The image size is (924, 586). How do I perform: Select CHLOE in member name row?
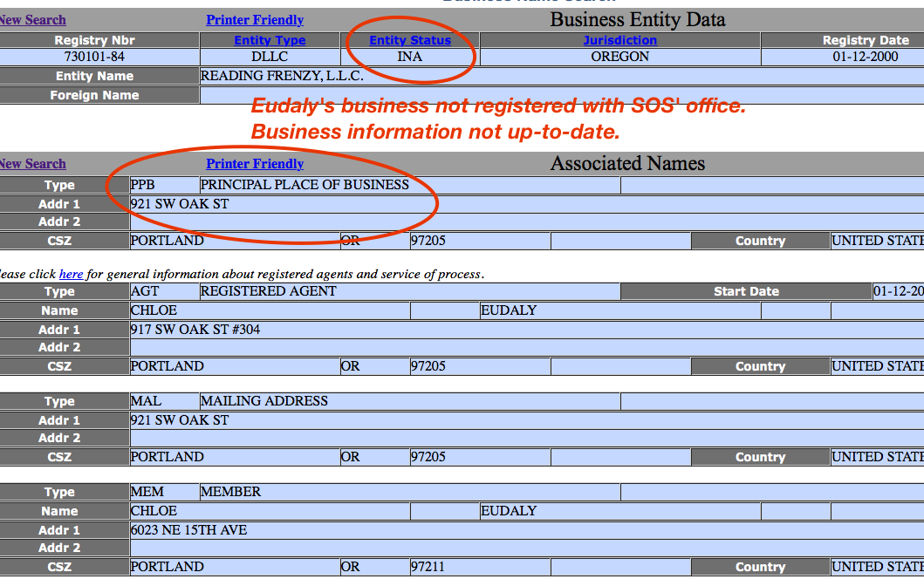click(x=154, y=511)
